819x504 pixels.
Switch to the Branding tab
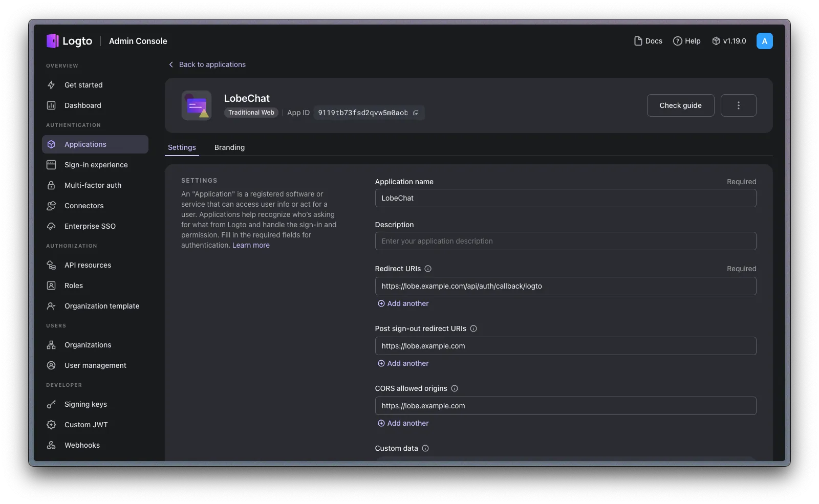coord(229,147)
